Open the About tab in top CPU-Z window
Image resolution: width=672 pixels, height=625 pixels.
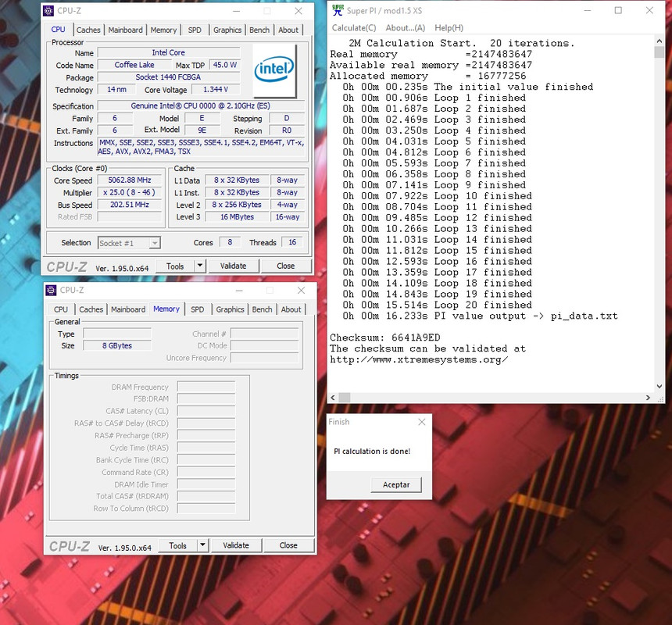click(288, 30)
